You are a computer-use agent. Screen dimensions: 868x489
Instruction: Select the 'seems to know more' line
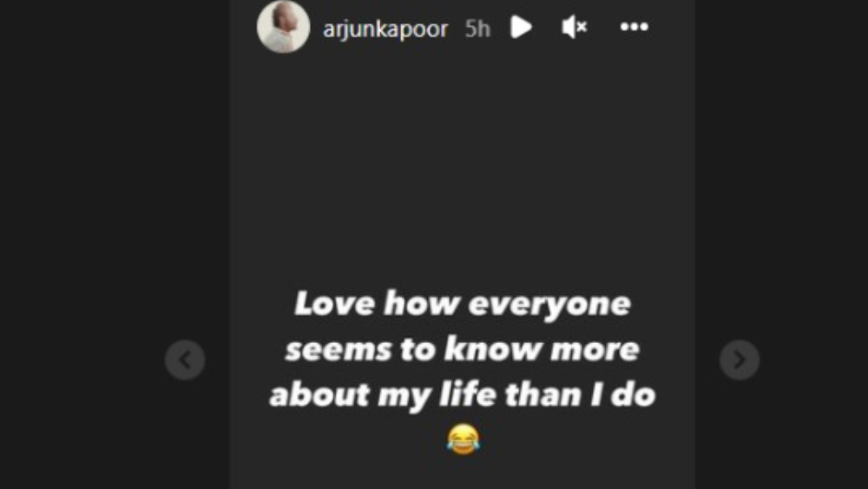tap(463, 349)
